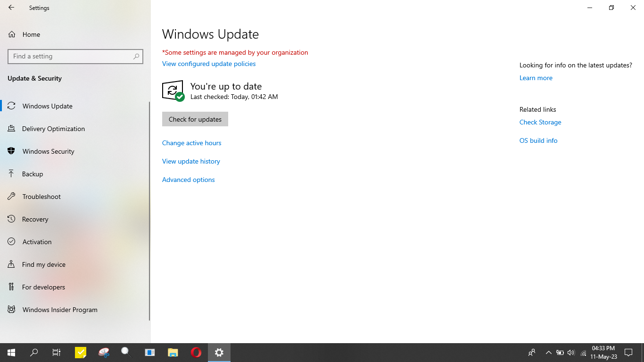Open the Troubleshoot wrench item

75,197
